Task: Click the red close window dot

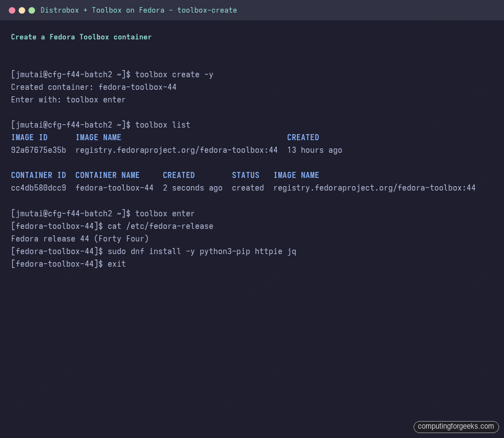Action: pos(12,10)
